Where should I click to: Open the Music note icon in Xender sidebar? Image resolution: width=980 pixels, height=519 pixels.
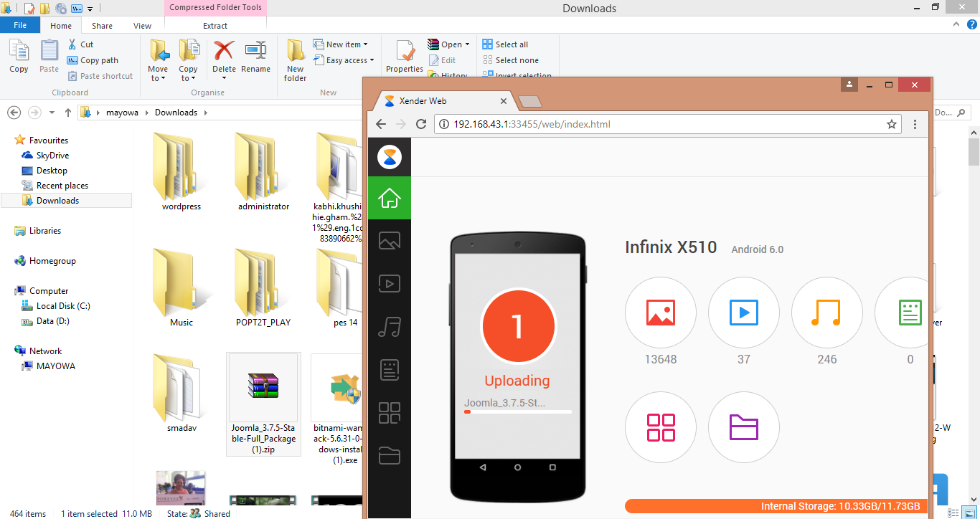[x=389, y=327]
